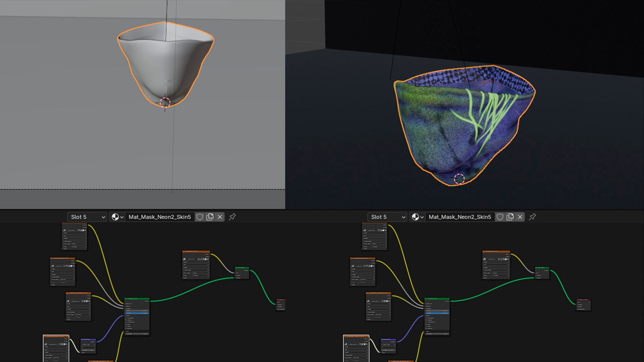Select the large green shader node in right editor

(x=437, y=316)
